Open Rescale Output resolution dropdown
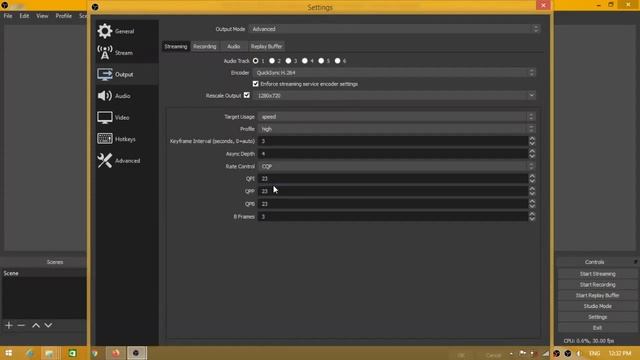This screenshot has height=360, width=640. tap(394, 96)
